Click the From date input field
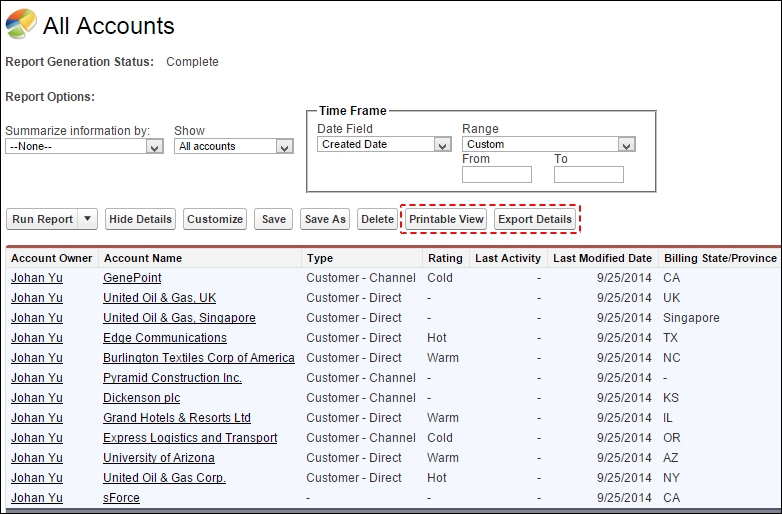The width and height of the screenshot is (782, 514). (x=497, y=174)
